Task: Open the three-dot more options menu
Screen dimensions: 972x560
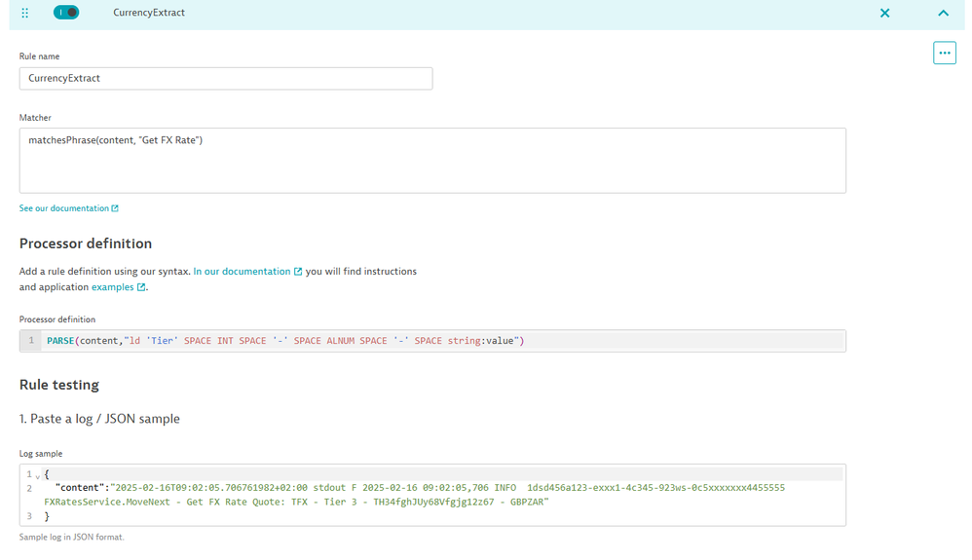Action: tap(944, 53)
